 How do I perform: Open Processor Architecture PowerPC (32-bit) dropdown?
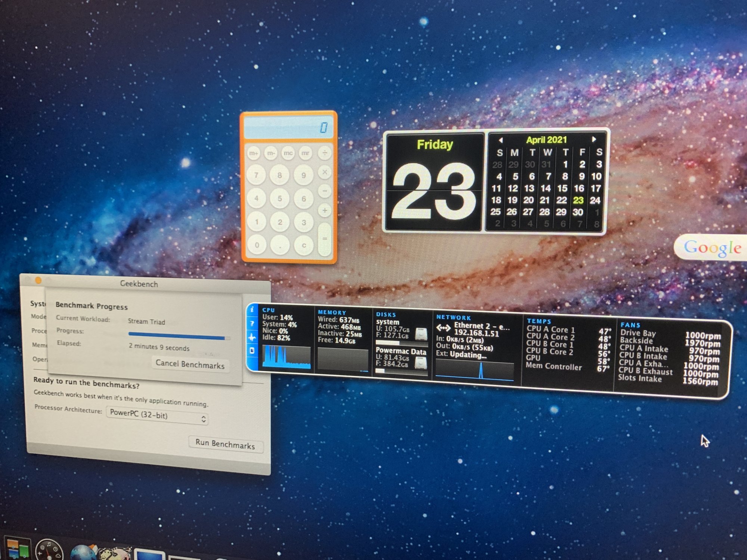[157, 415]
